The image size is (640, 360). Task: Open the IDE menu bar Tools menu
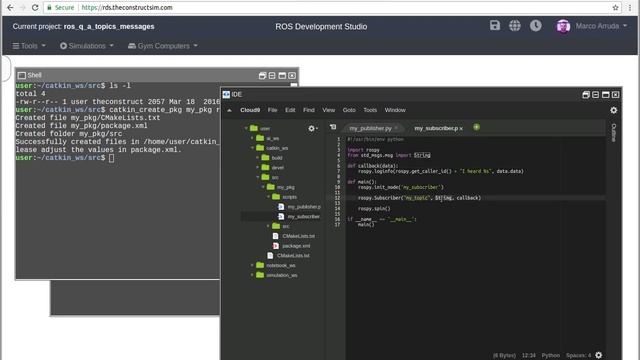(370, 110)
